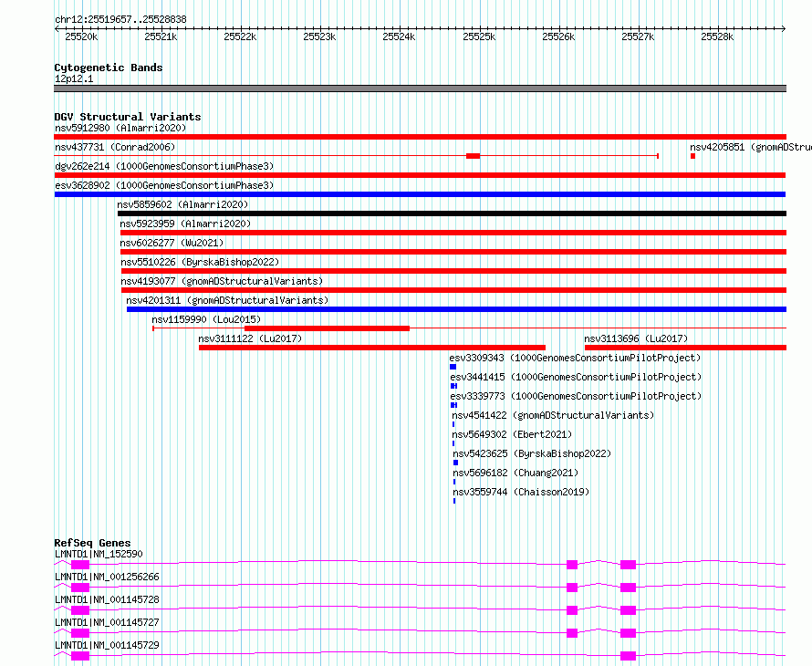
Task: Click the nsv5649302 (Ebert2021) label
Action: pyautogui.click(x=512, y=434)
